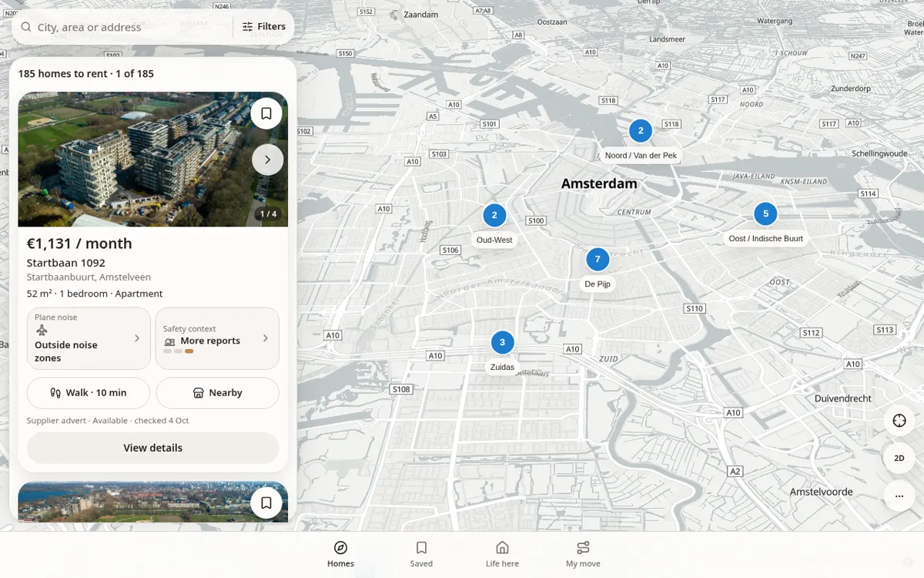This screenshot has width=924, height=578.
Task: Click the safety level indicator bars
Action: pos(179,351)
